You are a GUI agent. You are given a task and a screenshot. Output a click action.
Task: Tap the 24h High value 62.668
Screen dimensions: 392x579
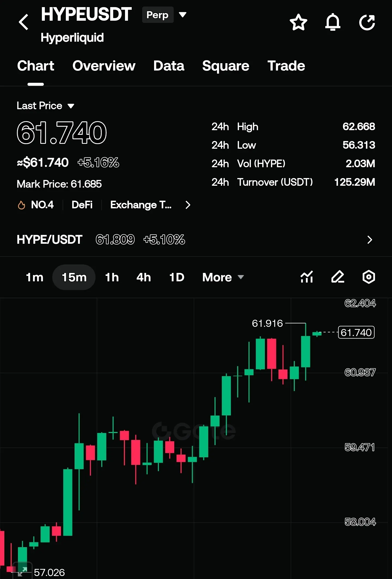pyautogui.click(x=359, y=127)
